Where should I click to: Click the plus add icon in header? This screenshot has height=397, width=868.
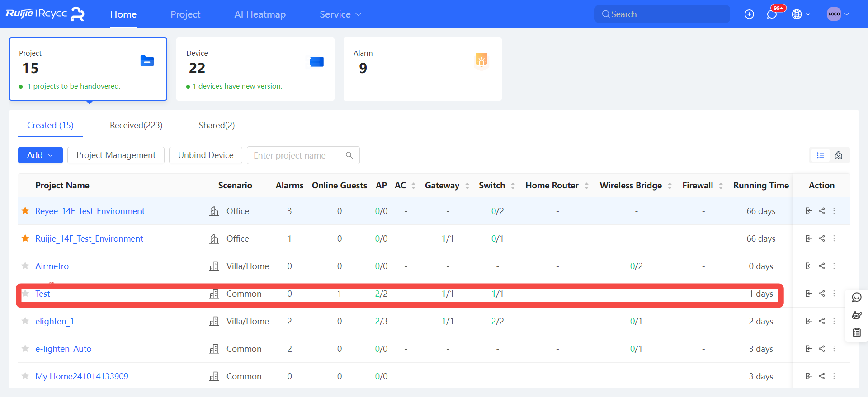[749, 14]
